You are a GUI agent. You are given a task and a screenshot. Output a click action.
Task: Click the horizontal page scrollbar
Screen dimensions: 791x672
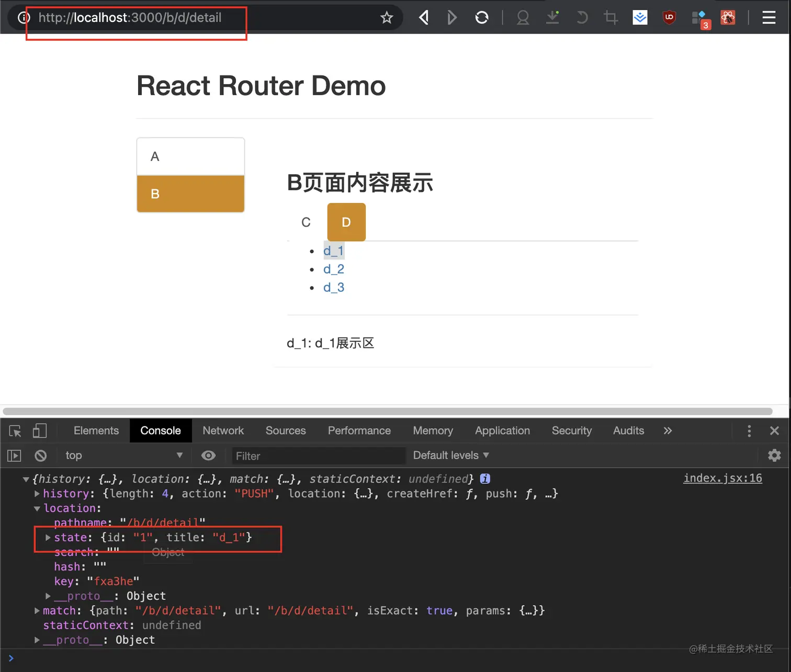388,411
